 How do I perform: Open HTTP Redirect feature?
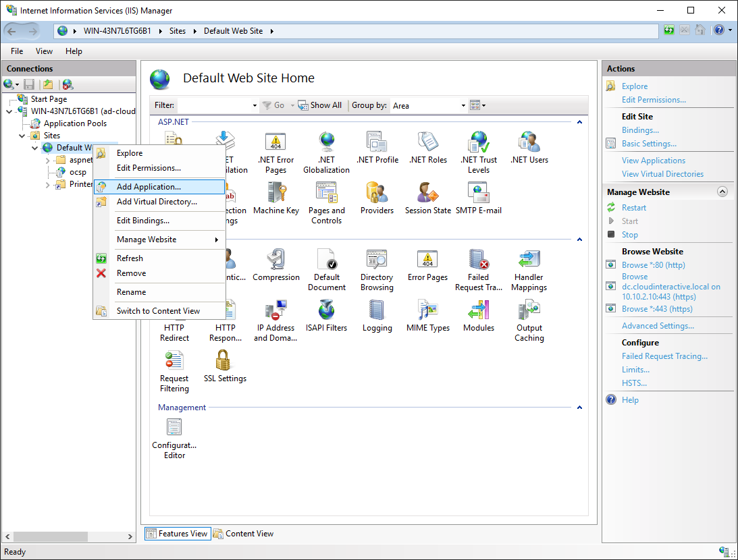click(x=174, y=332)
